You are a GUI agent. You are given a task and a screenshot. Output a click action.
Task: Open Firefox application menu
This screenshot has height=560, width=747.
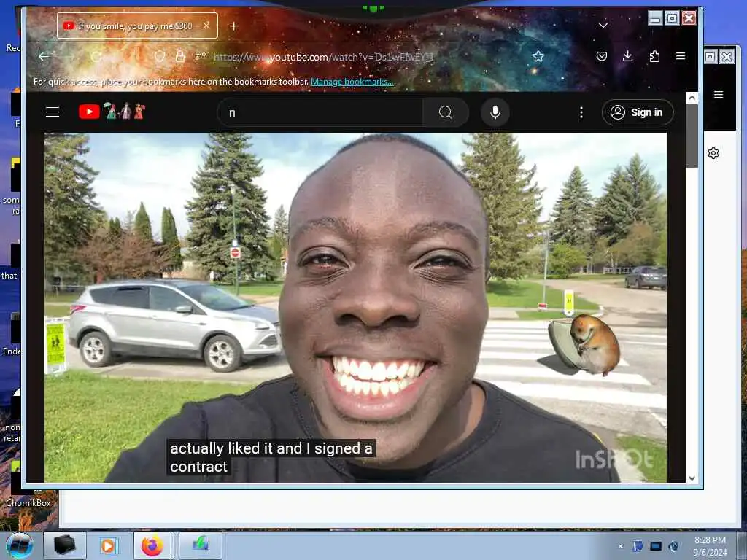coord(681,57)
